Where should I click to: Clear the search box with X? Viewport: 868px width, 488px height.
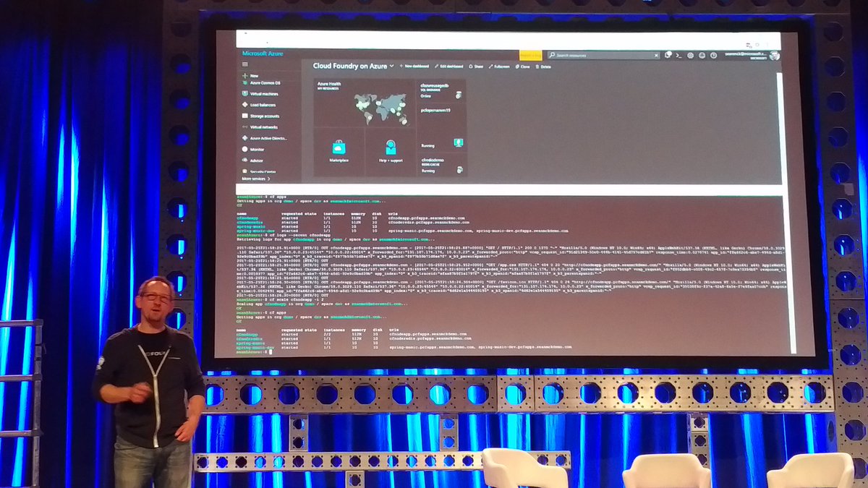pos(655,54)
